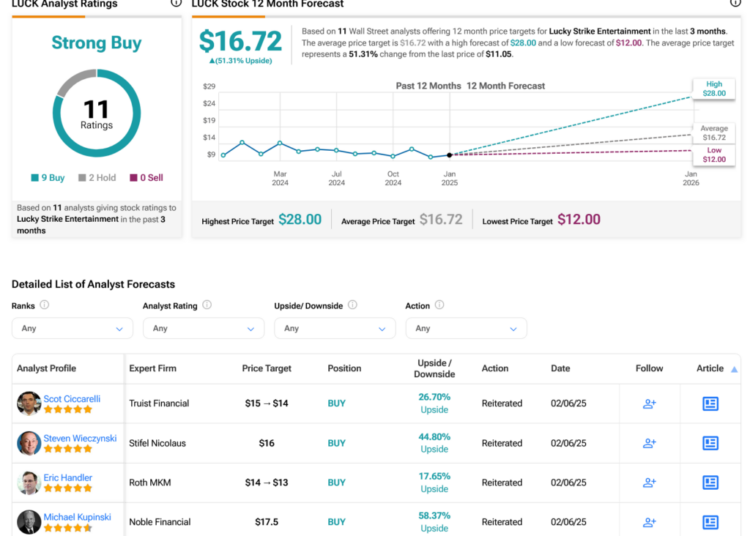
Task: Open article for Noble Financial row
Action: coord(710,522)
